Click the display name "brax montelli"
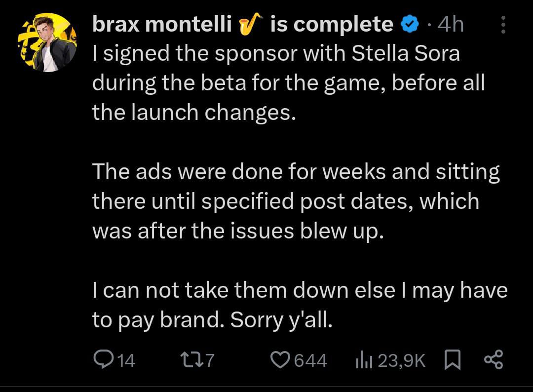533x392 pixels. [x=162, y=24]
